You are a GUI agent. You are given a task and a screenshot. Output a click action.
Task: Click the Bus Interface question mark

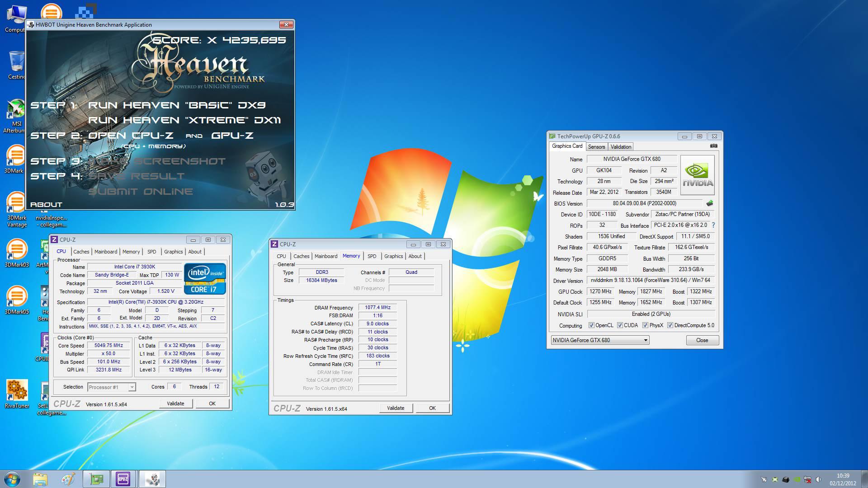(713, 225)
